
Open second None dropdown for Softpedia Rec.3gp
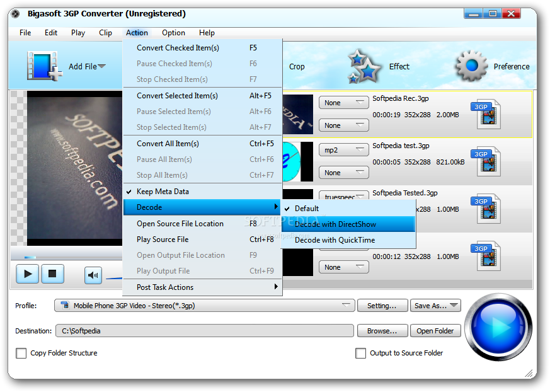[344, 125]
